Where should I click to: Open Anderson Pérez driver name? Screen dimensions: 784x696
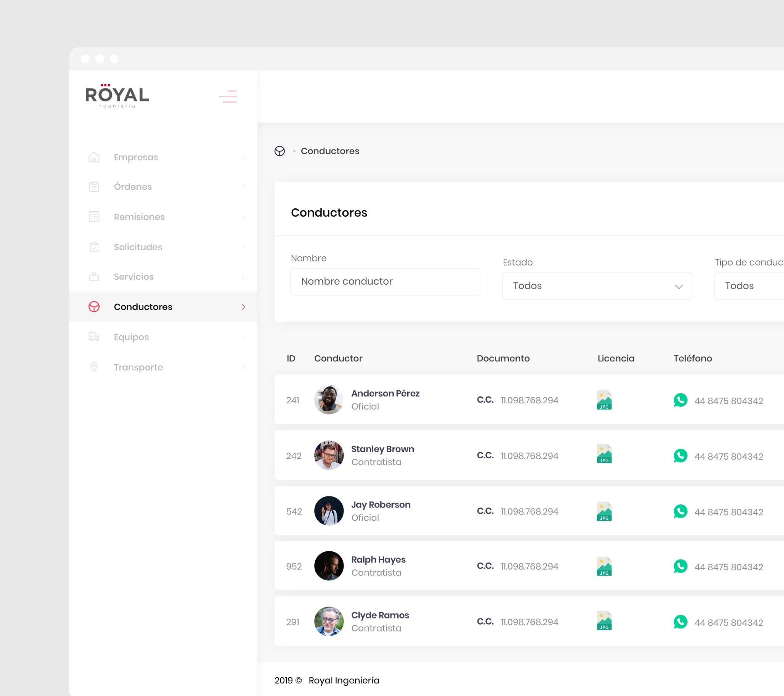[x=385, y=393]
